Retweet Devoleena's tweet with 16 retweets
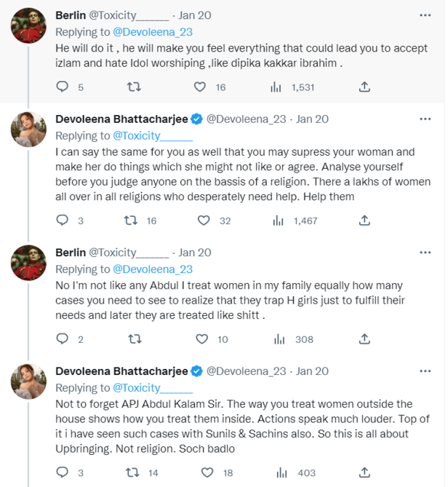448x487 pixels. (130, 221)
